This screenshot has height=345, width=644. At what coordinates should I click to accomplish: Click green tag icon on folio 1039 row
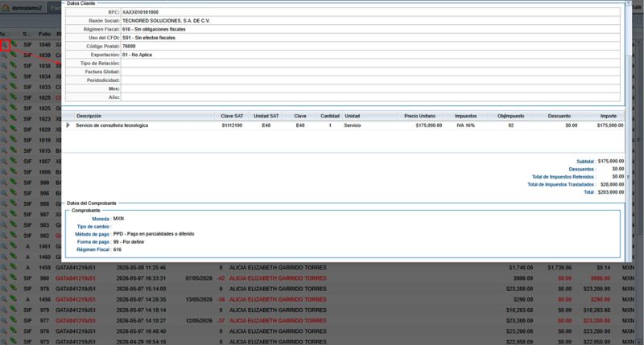[x=14, y=55]
